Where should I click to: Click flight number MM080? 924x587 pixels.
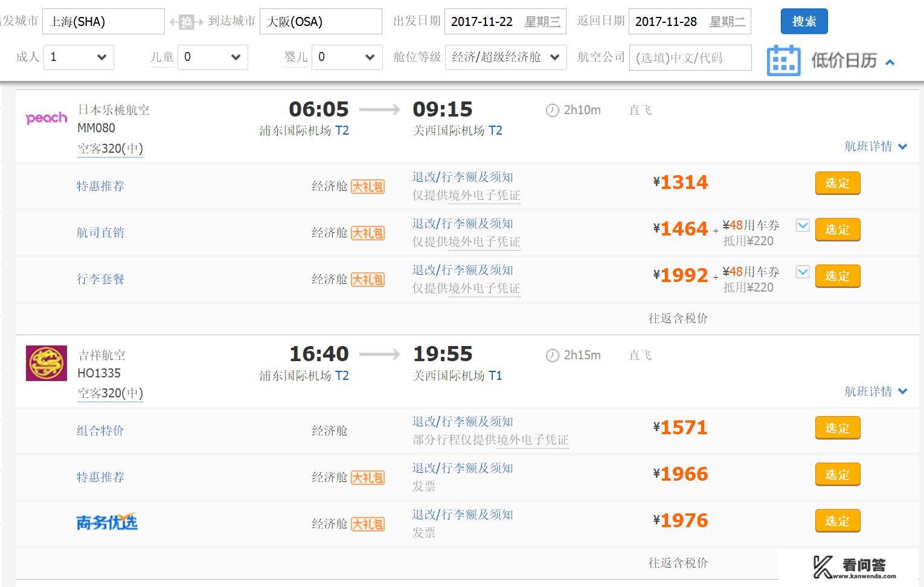96,128
